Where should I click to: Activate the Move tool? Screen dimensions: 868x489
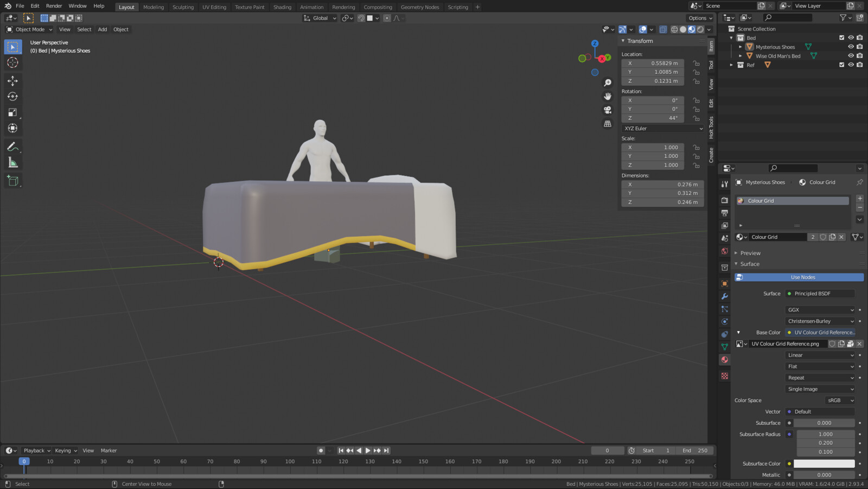[x=12, y=81]
